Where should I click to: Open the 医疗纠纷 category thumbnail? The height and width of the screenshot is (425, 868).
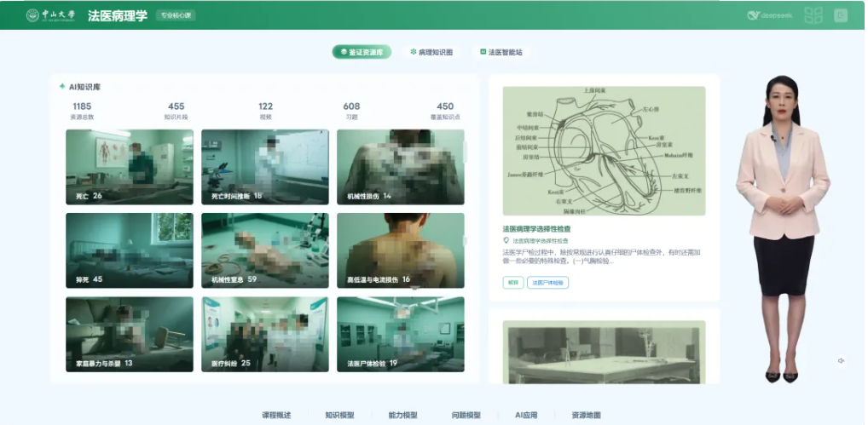tap(265, 334)
